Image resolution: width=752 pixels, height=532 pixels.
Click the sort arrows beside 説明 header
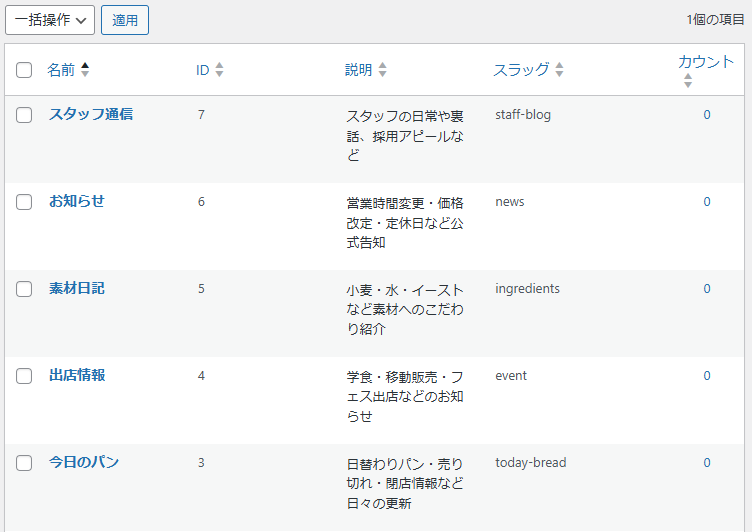pyautogui.click(x=382, y=70)
